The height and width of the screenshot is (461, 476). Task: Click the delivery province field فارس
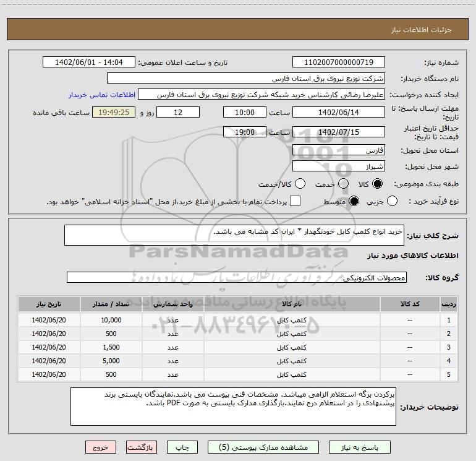coord(339,150)
